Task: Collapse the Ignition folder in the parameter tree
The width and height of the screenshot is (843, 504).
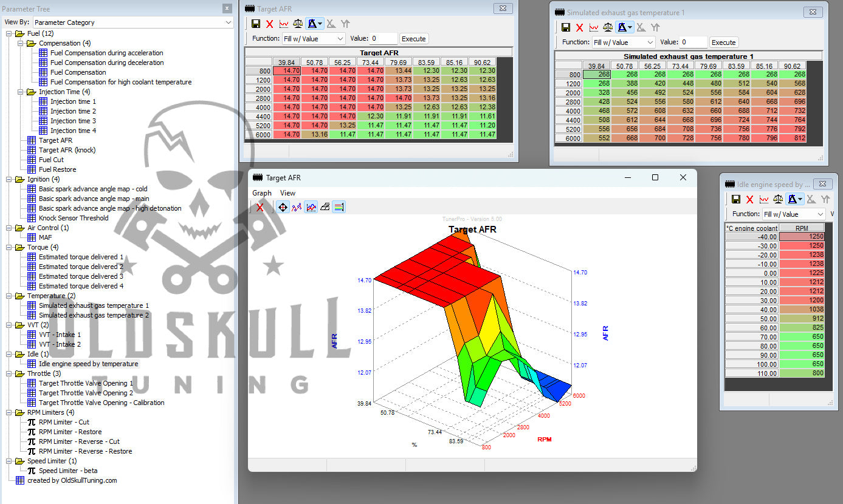Action: pyautogui.click(x=9, y=179)
